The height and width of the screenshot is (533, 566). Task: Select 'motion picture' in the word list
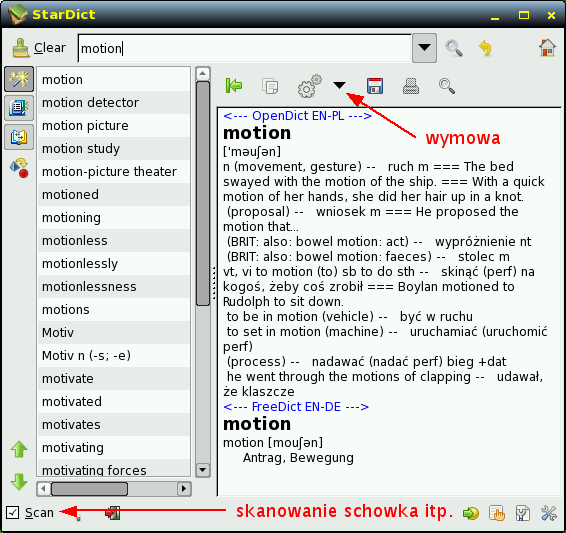[114, 126]
